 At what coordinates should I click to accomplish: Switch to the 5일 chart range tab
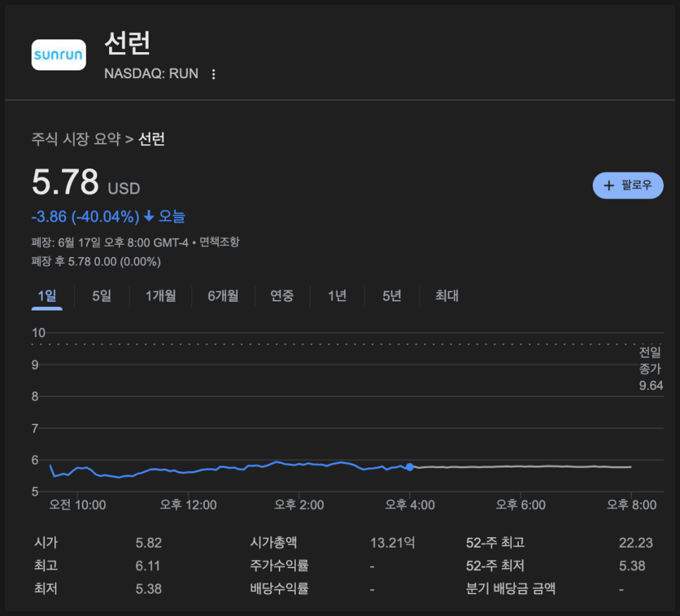pos(102,296)
